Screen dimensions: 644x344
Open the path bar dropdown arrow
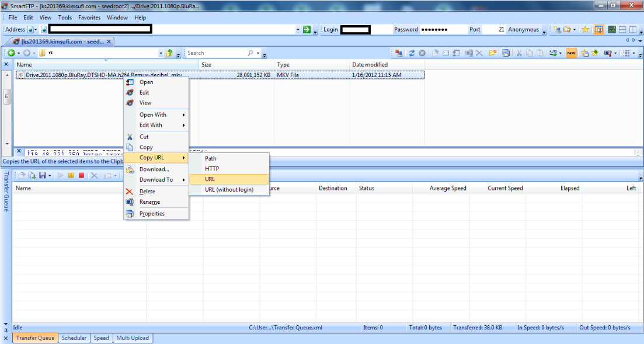tap(161, 53)
